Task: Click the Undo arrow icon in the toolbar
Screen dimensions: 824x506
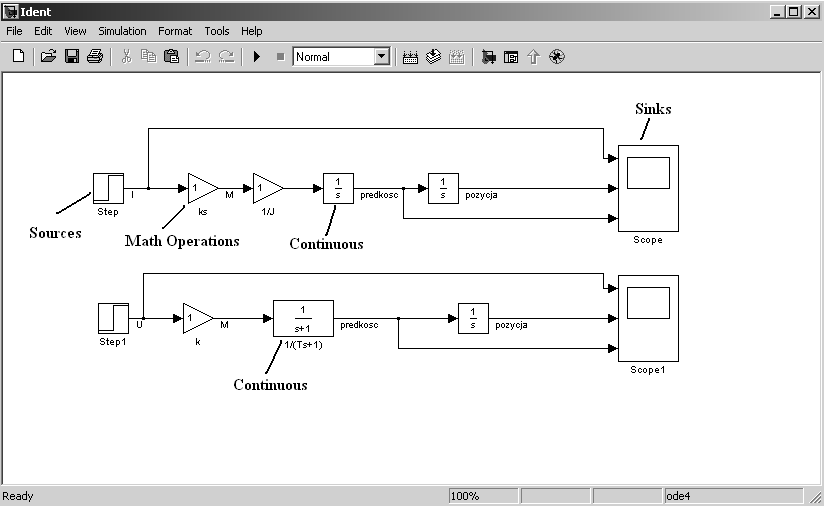Action: pyautogui.click(x=203, y=57)
